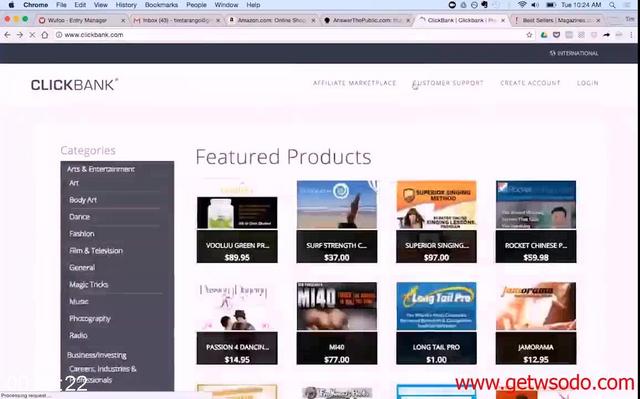Select the Art subcategory
The image size is (640, 399).
pos(74,183)
